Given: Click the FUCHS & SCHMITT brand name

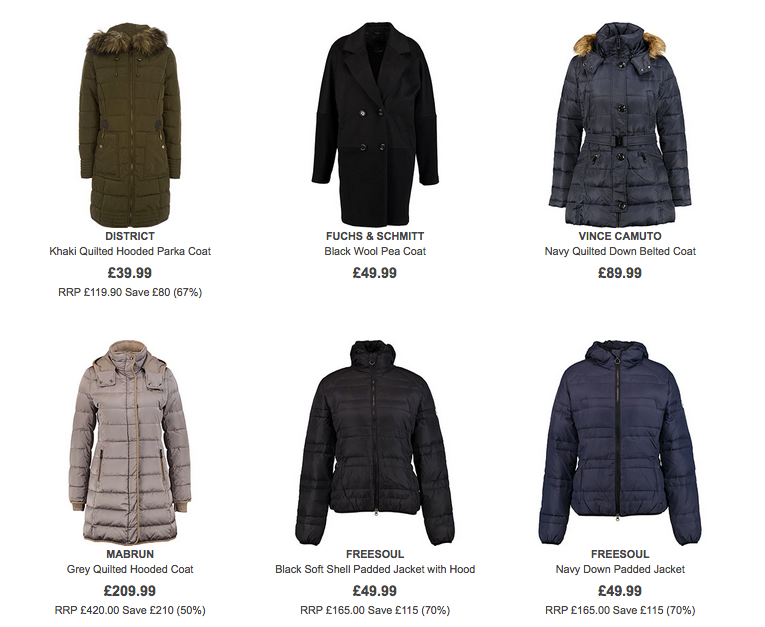Looking at the screenshot, I should tap(375, 236).
